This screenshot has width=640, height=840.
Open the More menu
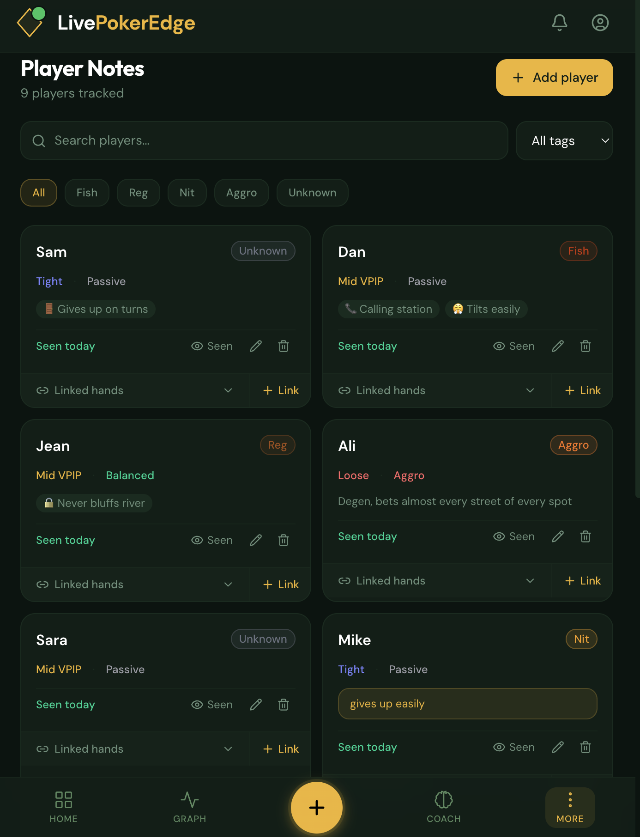point(570,807)
